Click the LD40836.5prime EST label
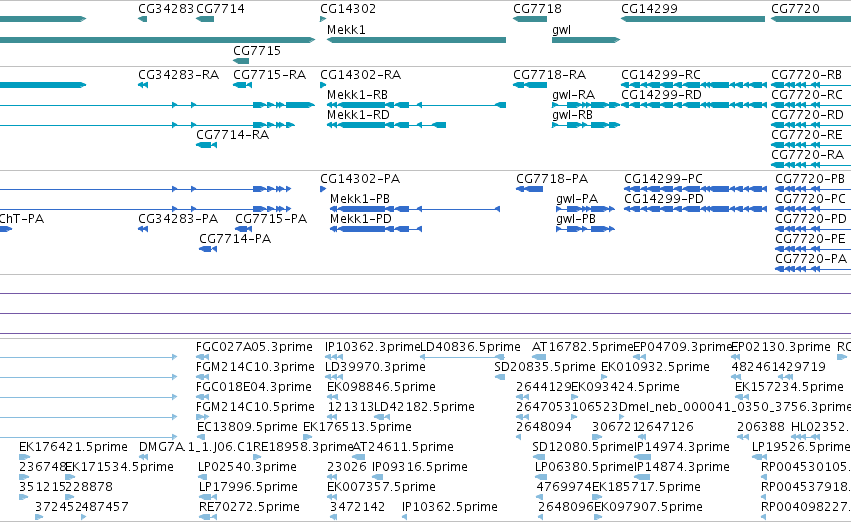 (x=471, y=347)
